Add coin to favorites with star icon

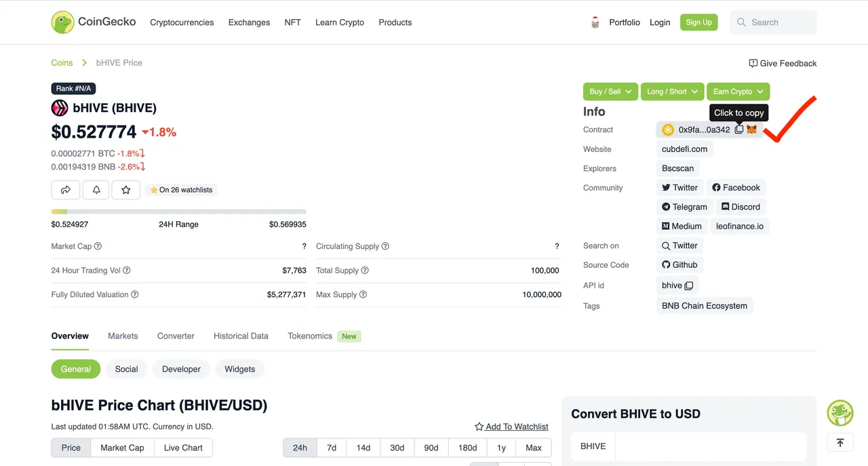[126, 190]
